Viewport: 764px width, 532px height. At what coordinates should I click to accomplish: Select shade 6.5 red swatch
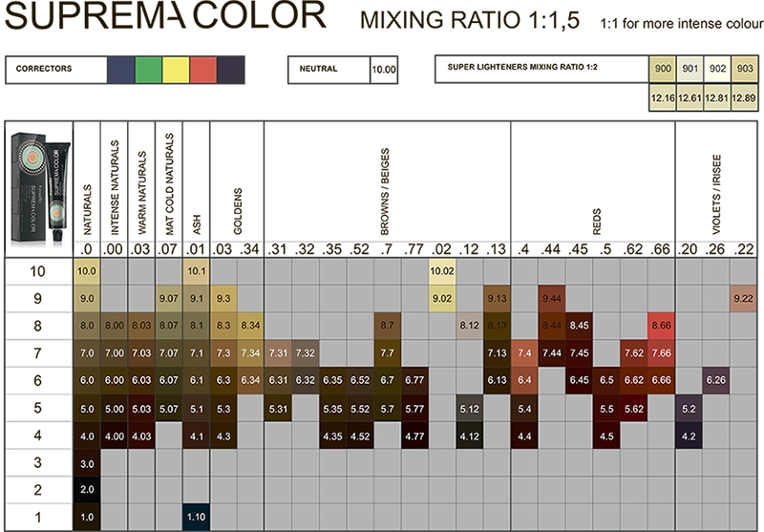[606, 380]
